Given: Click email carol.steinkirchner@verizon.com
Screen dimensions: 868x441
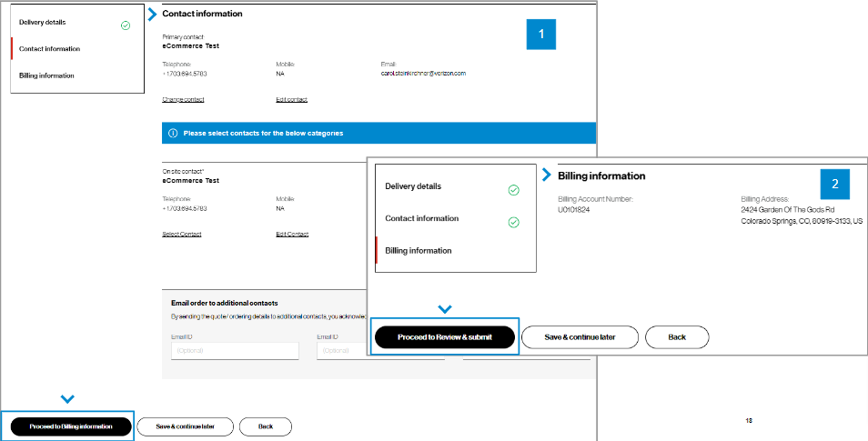Looking at the screenshot, I should 423,73.
